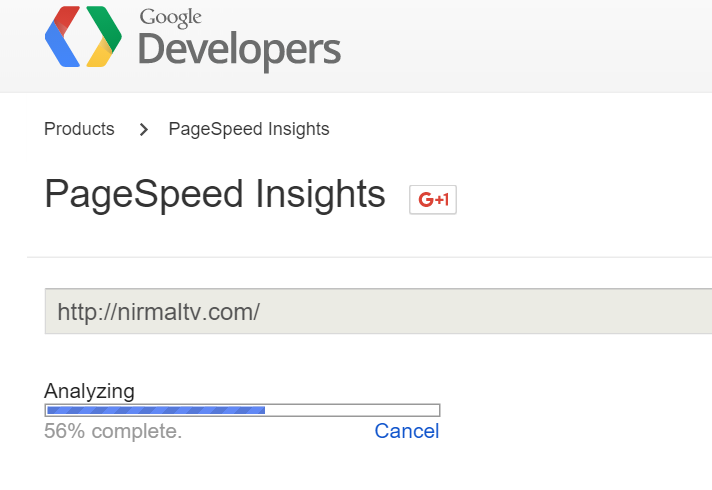The width and height of the screenshot is (712, 490).
Task: Click the Analyzing status label
Action: (89, 391)
